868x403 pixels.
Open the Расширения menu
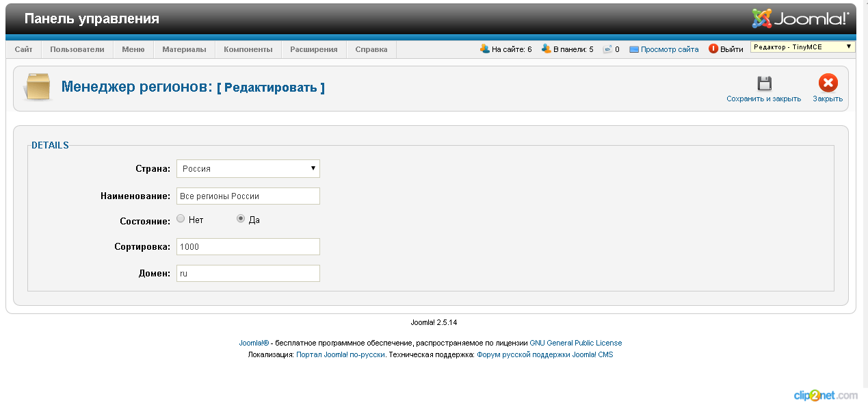click(314, 49)
